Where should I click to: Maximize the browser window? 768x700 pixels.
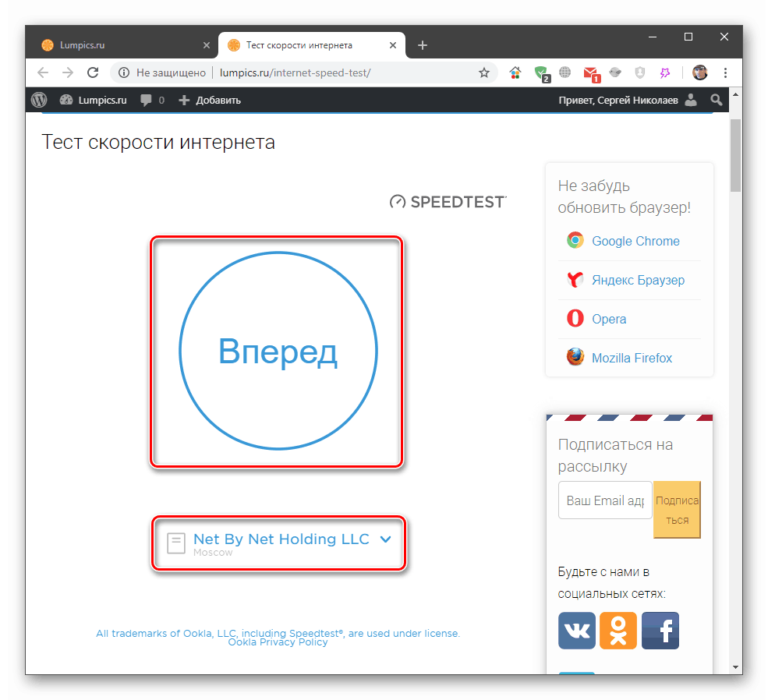(688, 37)
